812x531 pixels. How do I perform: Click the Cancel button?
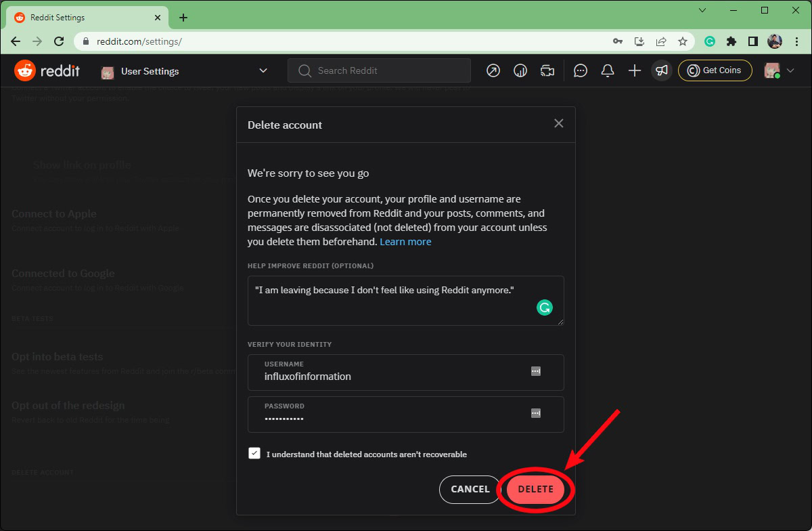tap(470, 489)
